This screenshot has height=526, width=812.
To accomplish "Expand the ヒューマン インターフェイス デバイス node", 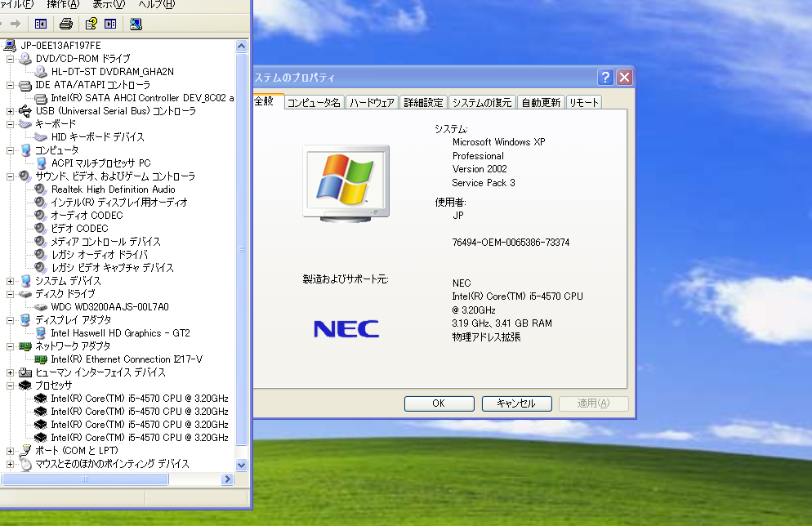I will pyautogui.click(x=10, y=372).
